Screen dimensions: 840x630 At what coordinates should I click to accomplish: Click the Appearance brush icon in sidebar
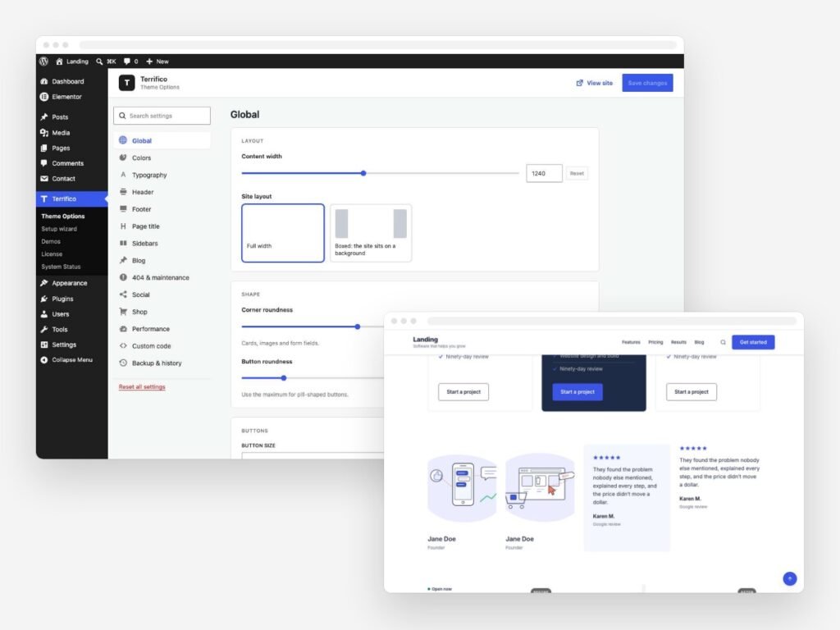44,283
